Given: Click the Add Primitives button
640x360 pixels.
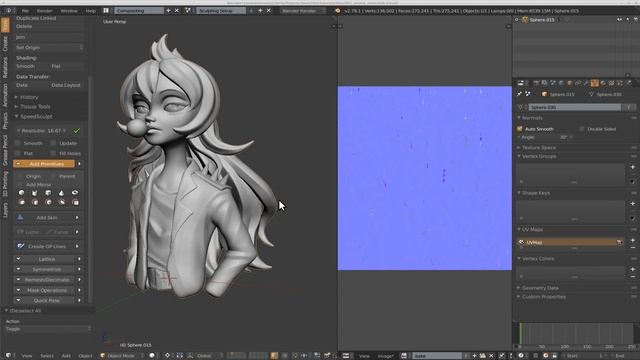Looking at the screenshot, I should click(44, 164).
